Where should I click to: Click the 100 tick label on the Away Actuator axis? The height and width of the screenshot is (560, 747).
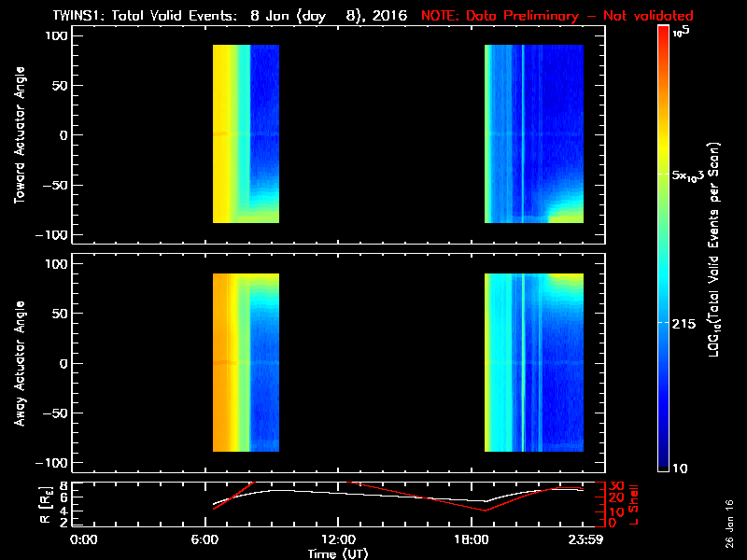(57, 264)
